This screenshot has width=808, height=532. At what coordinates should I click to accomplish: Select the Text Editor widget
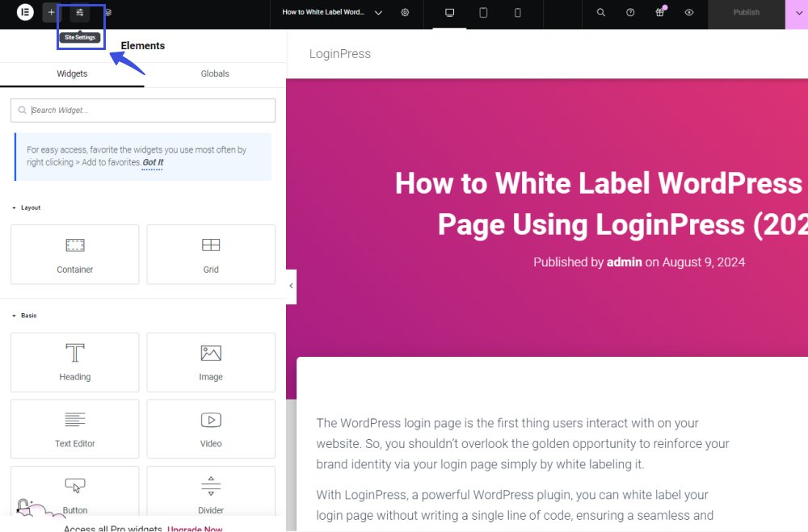tap(74, 429)
